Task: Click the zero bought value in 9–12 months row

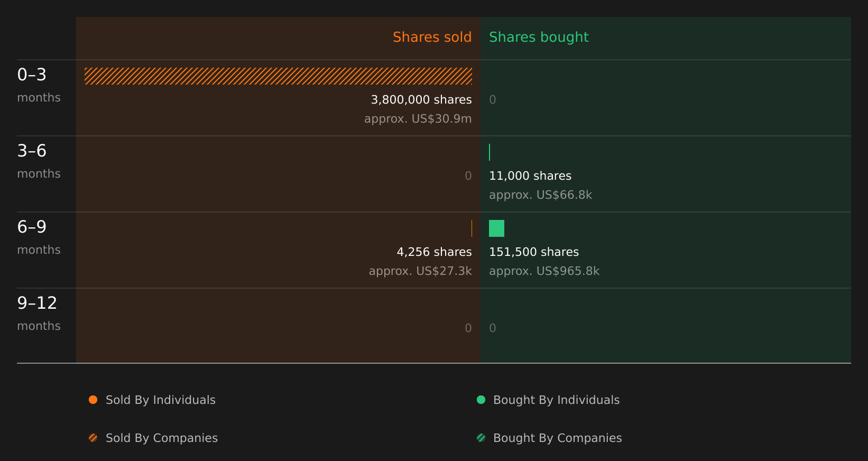Action: [x=493, y=328]
